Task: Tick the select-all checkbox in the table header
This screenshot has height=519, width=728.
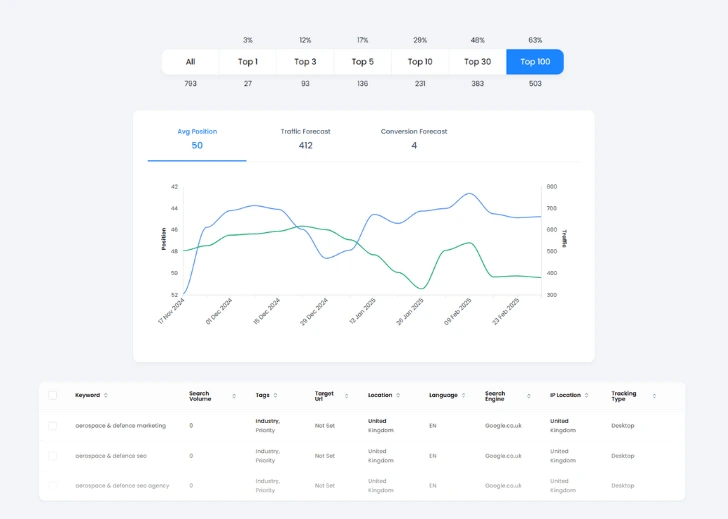Action: click(x=53, y=395)
